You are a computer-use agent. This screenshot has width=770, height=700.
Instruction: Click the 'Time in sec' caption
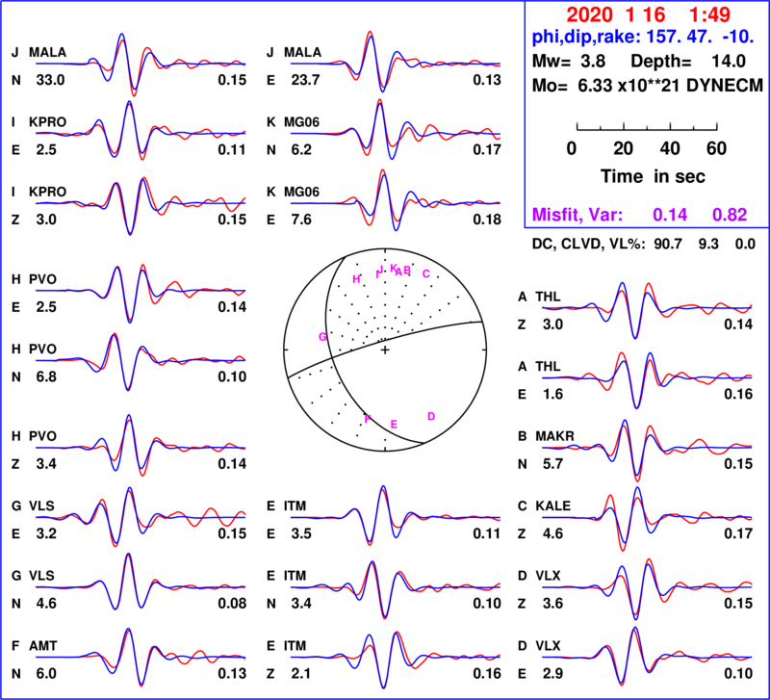coord(653,176)
